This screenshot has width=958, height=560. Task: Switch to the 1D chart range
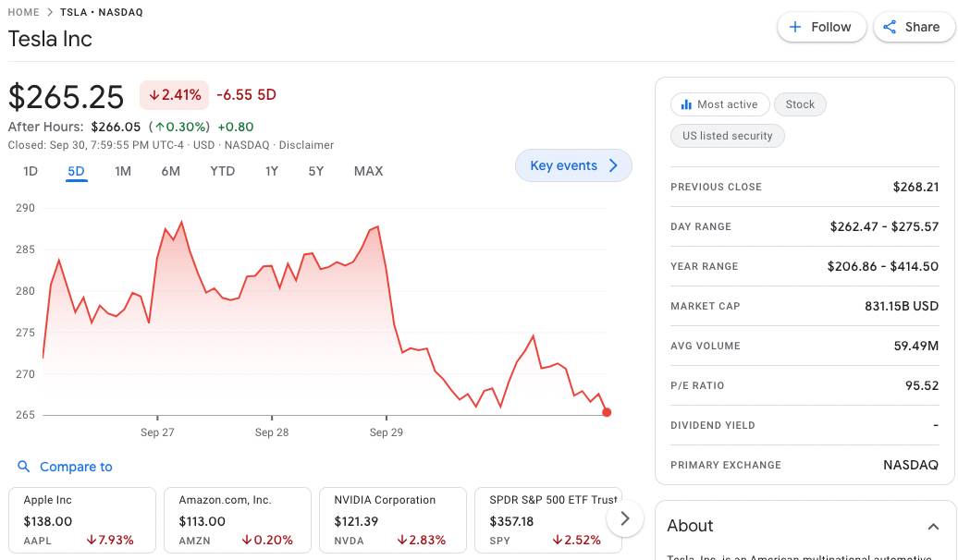[31, 171]
